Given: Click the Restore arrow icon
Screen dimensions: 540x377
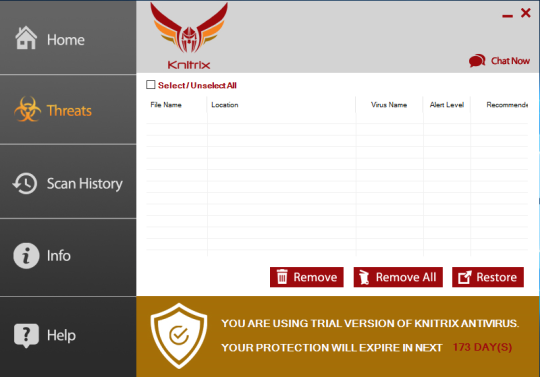Looking at the screenshot, I should pyautogui.click(x=465, y=277).
